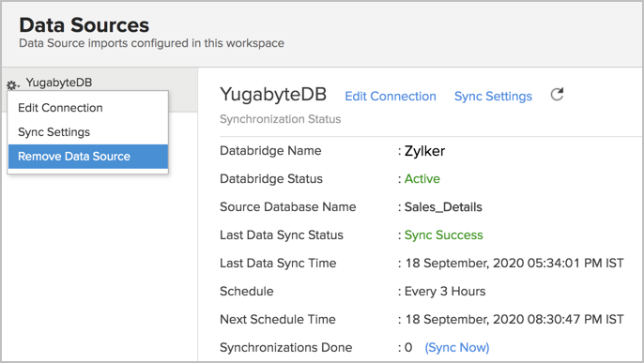
Task: Click the Every 3 Hours schedule value
Action: (x=445, y=291)
